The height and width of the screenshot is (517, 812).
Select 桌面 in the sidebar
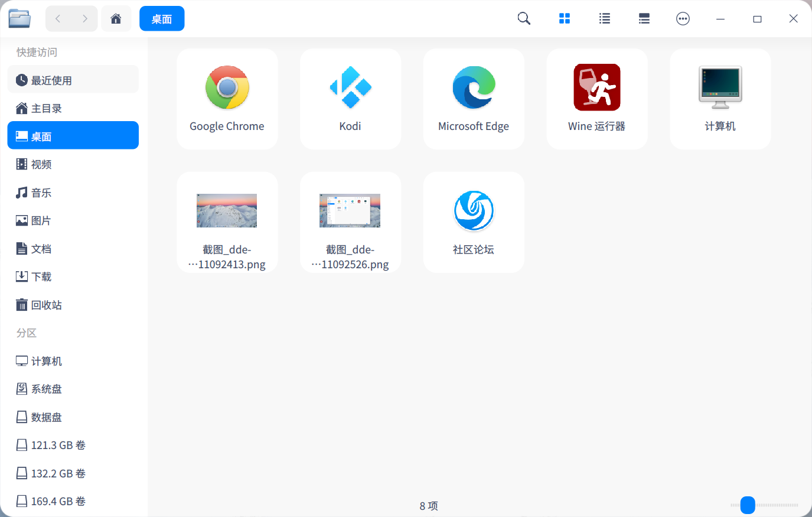(x=73, y=136)
